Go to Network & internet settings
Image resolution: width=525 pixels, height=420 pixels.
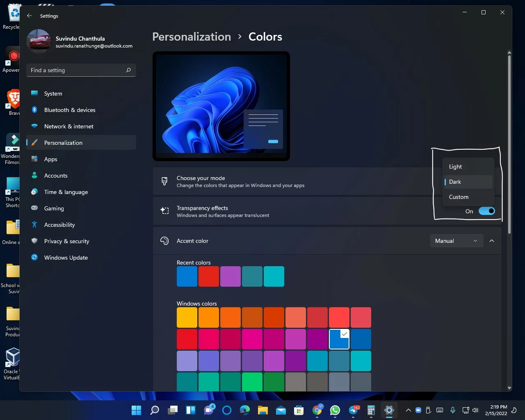(x=81, y=126)
